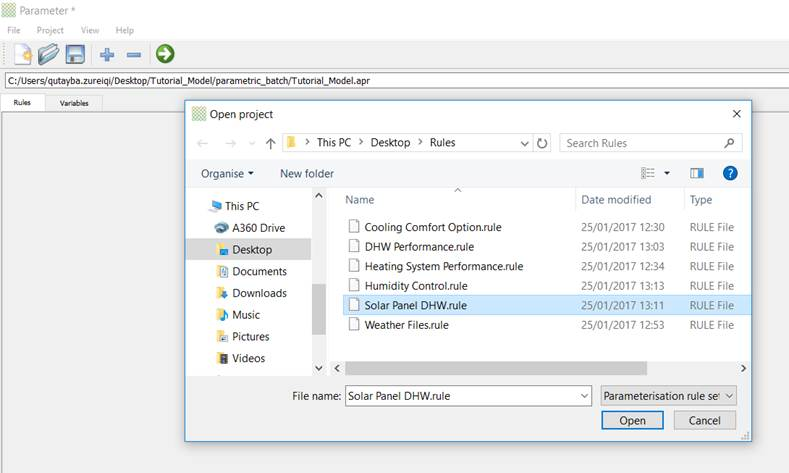
Task: Select Music in navigation pane
Action: tap(238, 314)
